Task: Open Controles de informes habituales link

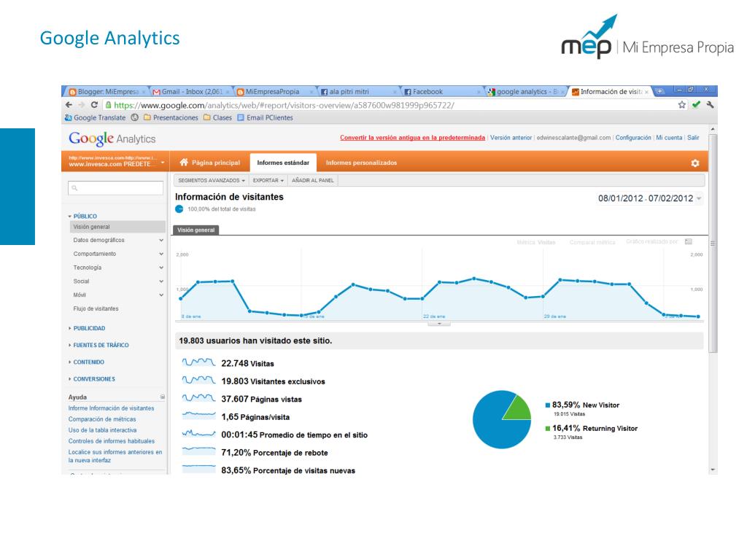Action: tap(112, 441)
